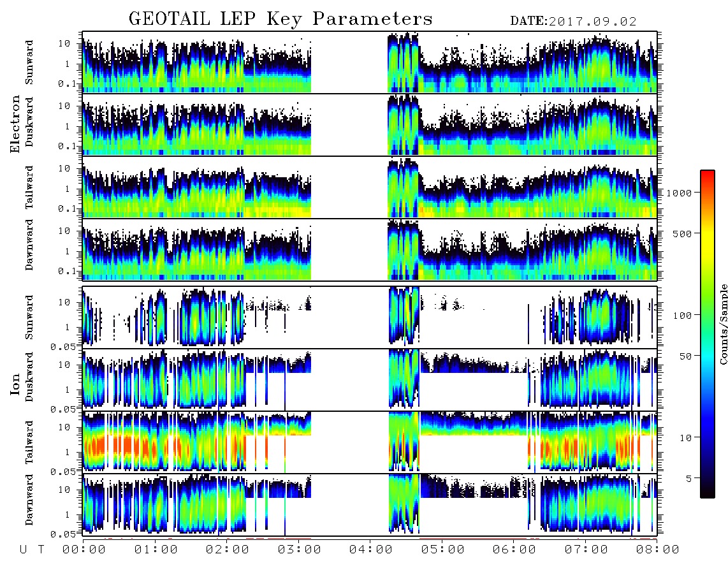The width and height of the screenshot is (728, 561).
Task: Click the 08:00 time axis label
Action: [x=658, y=550]
